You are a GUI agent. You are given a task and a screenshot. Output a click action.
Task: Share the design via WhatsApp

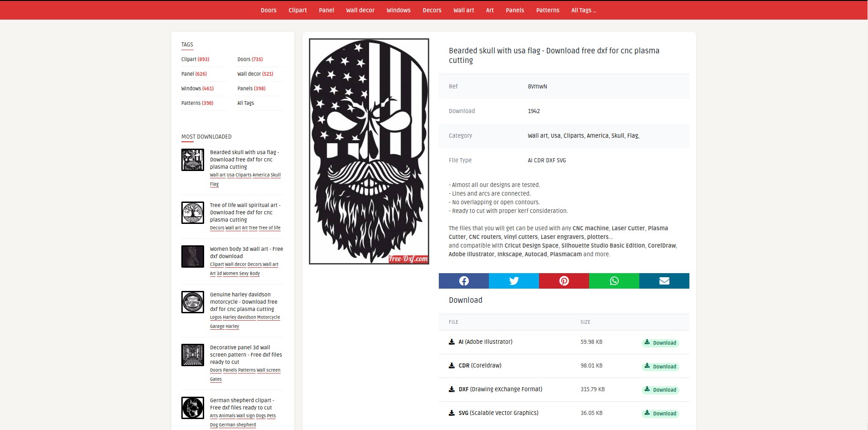coord(614,281)
